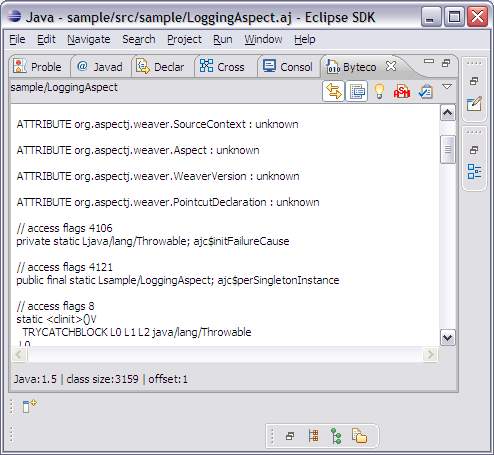
Task: Click the sample/LoggingAspect header label
Action: [x=64, y=87]
